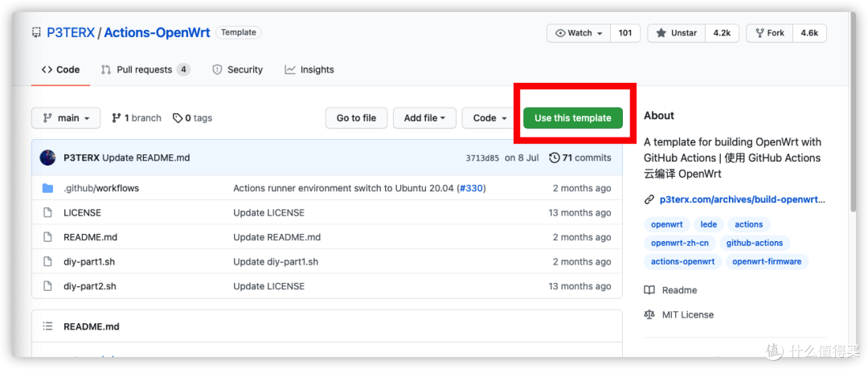Click the README list outline icon
The width and height of the screenshot is (868, 369).
coord(48,326)
